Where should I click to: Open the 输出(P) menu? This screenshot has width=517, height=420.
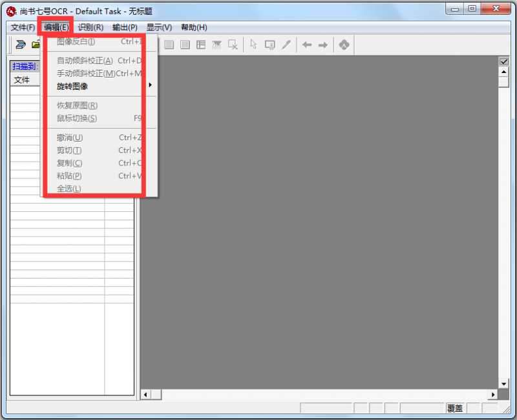(x=125, y=27)
